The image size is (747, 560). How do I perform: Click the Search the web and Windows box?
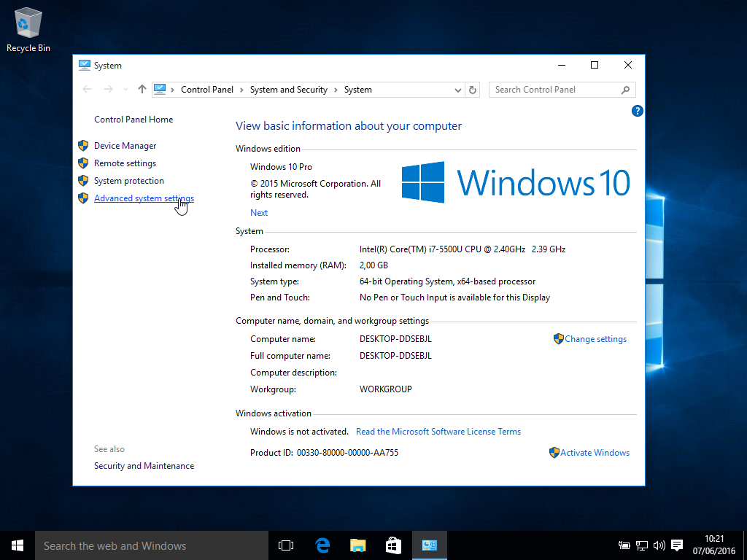(x=152, y=545)
